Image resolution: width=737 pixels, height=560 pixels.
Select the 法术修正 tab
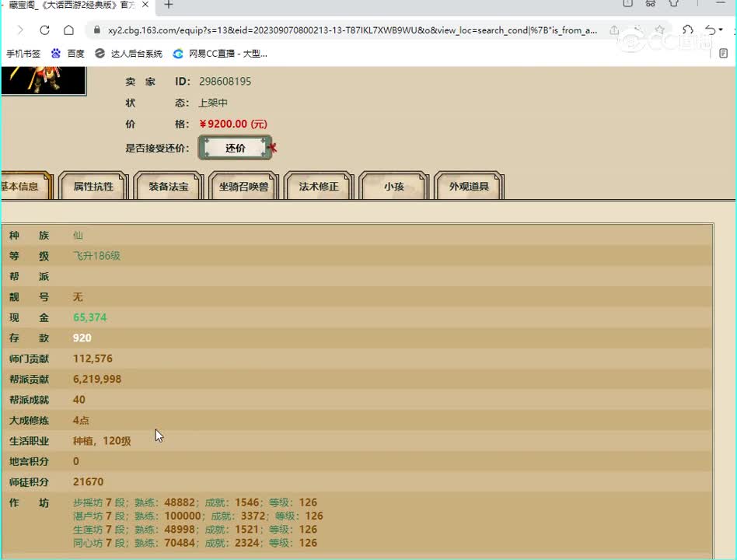tap(319, 186)
